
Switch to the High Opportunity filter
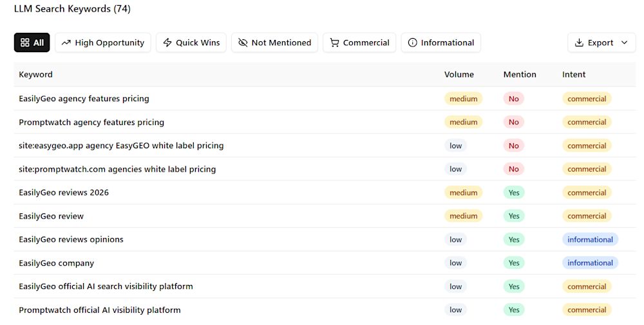point(102,43)
